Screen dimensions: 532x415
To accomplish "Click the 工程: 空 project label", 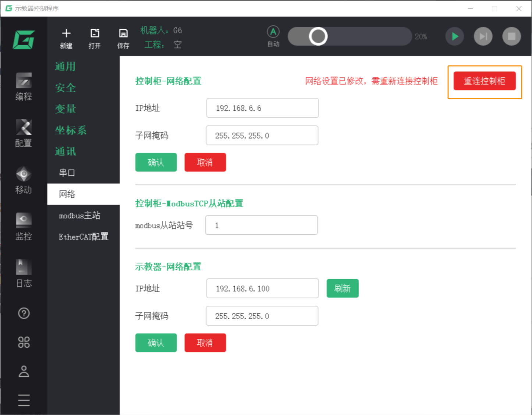I will point(163,45).
